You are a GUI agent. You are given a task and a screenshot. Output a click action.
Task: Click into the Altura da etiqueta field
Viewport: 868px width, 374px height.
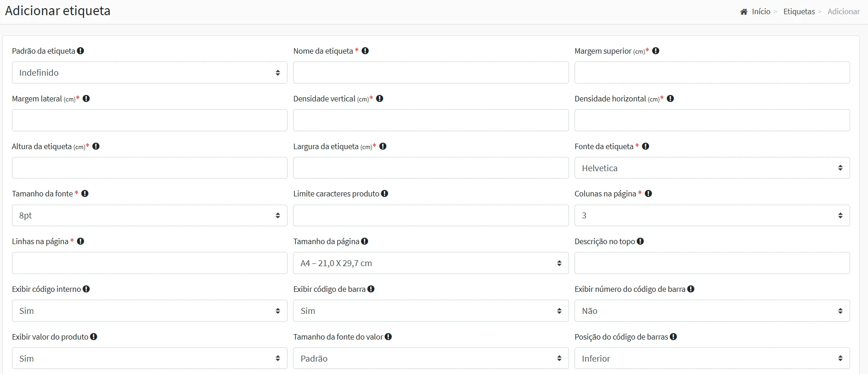[x=149, y=168]
